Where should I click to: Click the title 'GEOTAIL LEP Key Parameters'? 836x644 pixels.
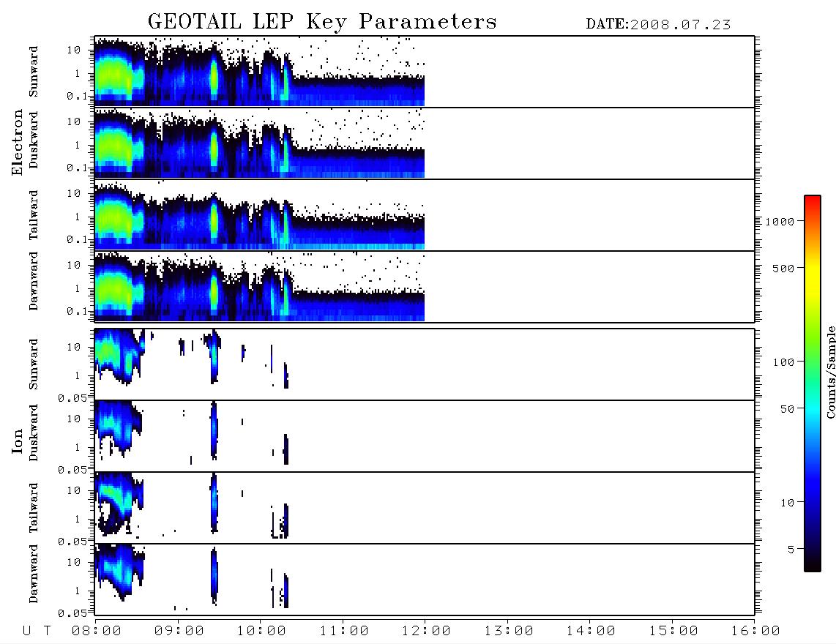coord(322,23)
